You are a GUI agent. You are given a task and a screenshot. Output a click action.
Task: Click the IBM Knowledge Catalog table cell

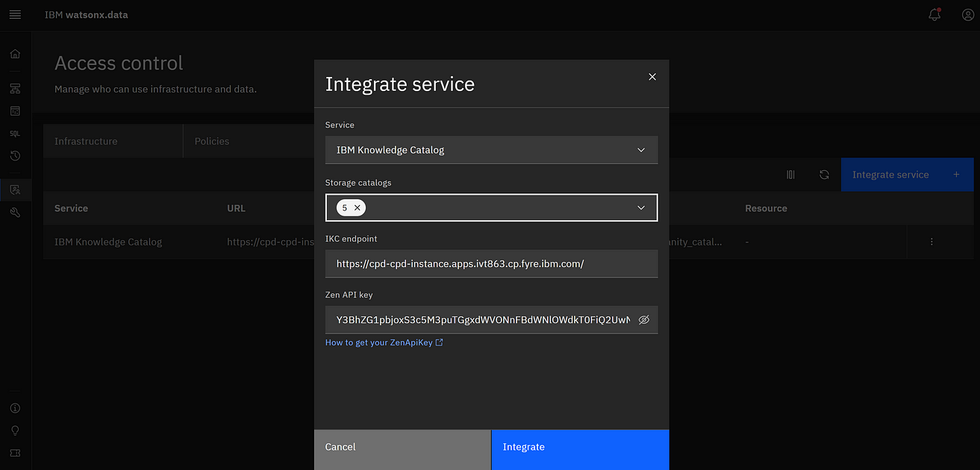pyautogui.click(x=108, y=242)
